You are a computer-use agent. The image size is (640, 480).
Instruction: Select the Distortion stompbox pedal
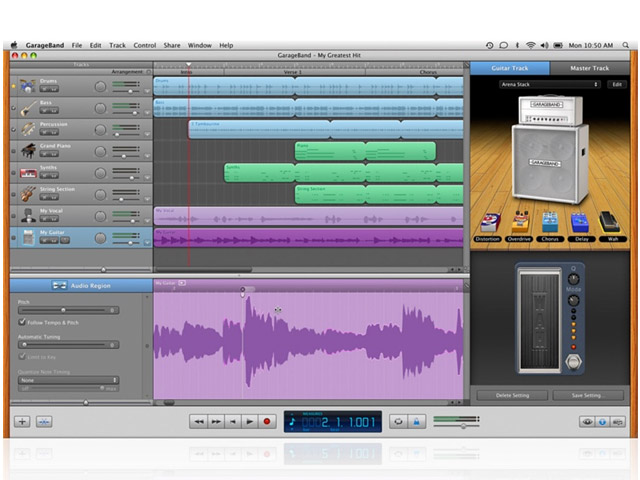coord(489,223)
